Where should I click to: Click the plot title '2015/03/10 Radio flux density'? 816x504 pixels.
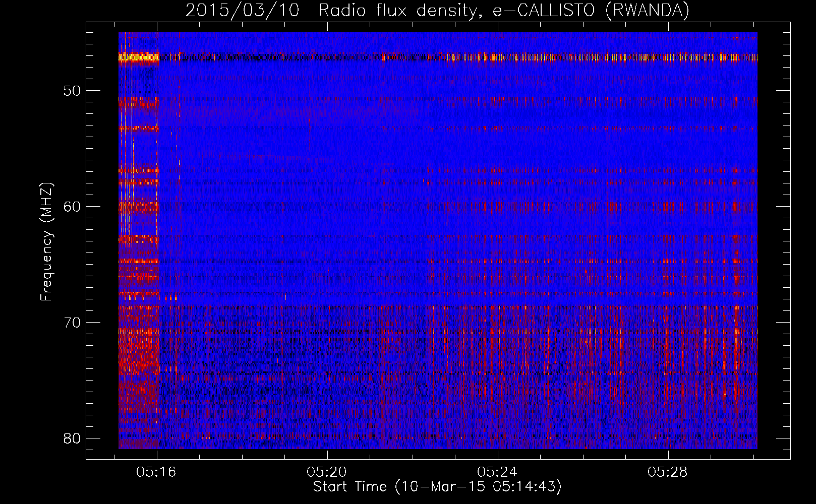point(438,10)
